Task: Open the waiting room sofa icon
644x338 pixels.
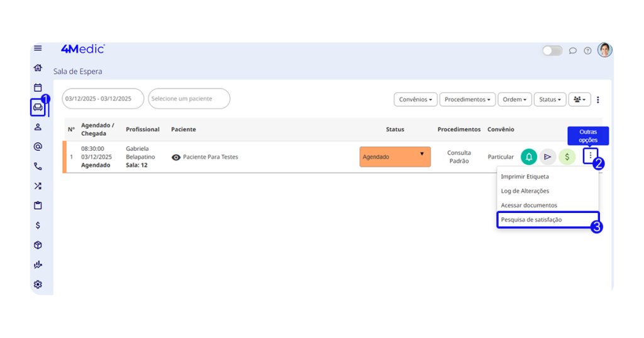Action: pyautogui.click(x=38, y=107)
